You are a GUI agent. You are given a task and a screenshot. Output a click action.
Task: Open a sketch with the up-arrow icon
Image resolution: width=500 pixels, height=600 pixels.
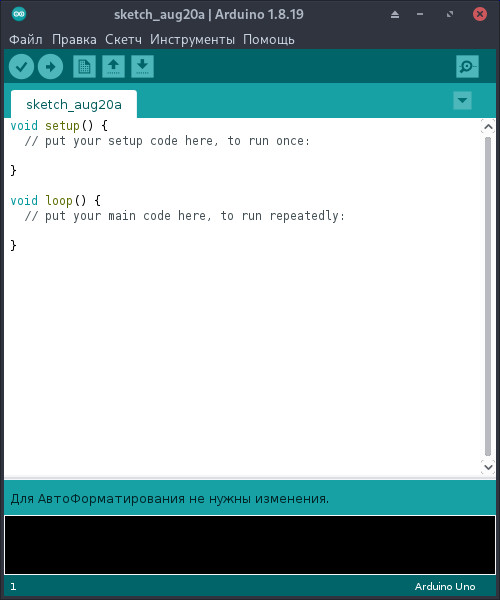(113, 67)
